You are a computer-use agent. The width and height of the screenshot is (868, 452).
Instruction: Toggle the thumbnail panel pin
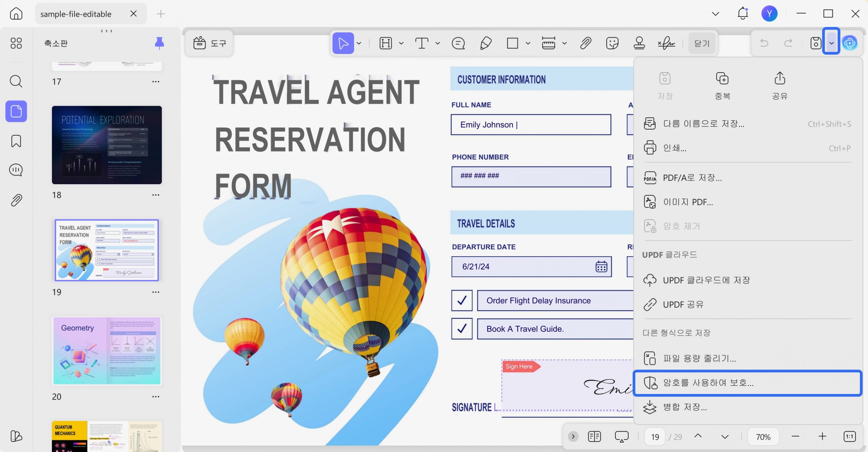(x=159, y=43)
